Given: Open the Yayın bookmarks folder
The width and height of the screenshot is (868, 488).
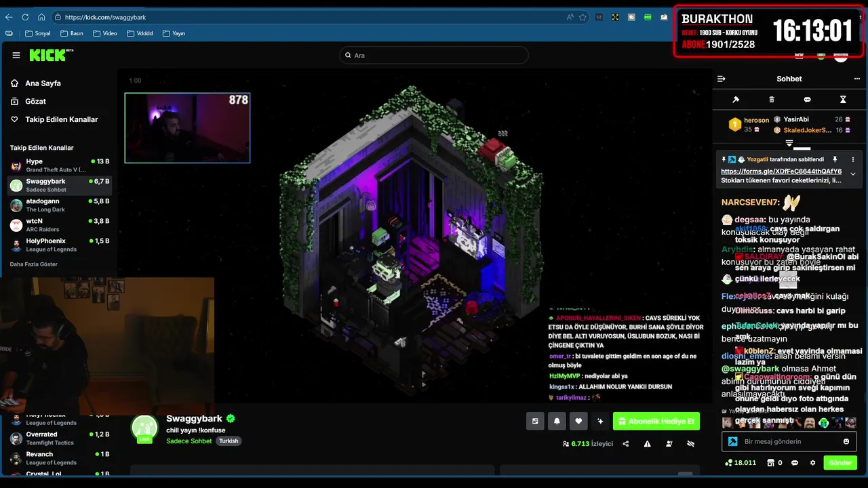Looking at the screenshot, I should point(174,33).
